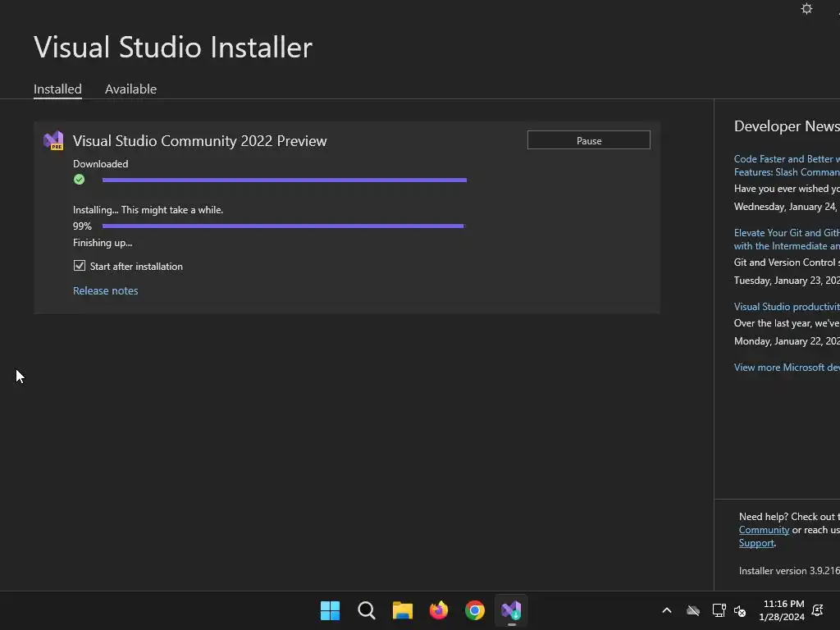
Task: Pause the Visual Studio installation
Action: pos(589,140)
